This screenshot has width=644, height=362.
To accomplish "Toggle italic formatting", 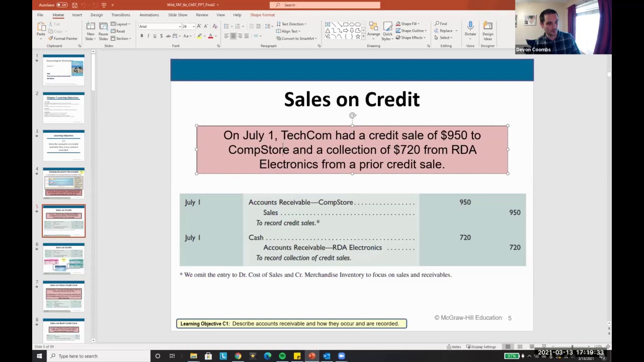I will click(x=148, y=36).
